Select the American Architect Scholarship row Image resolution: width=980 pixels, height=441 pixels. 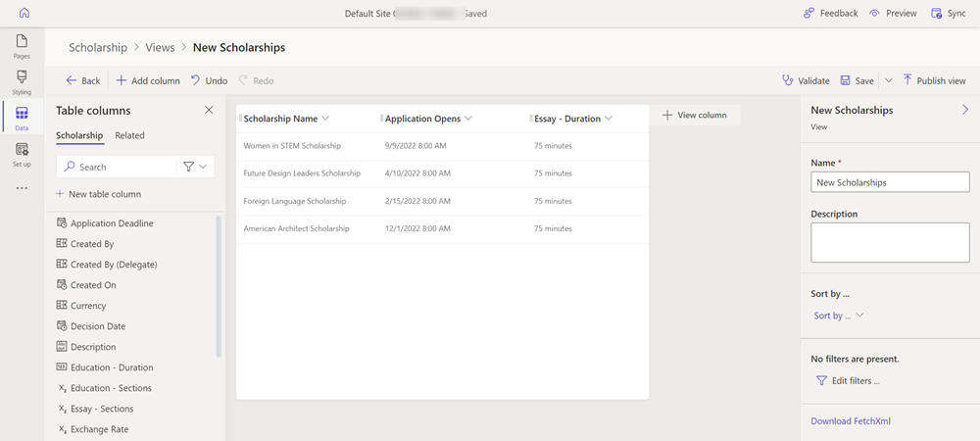(443, 229)
